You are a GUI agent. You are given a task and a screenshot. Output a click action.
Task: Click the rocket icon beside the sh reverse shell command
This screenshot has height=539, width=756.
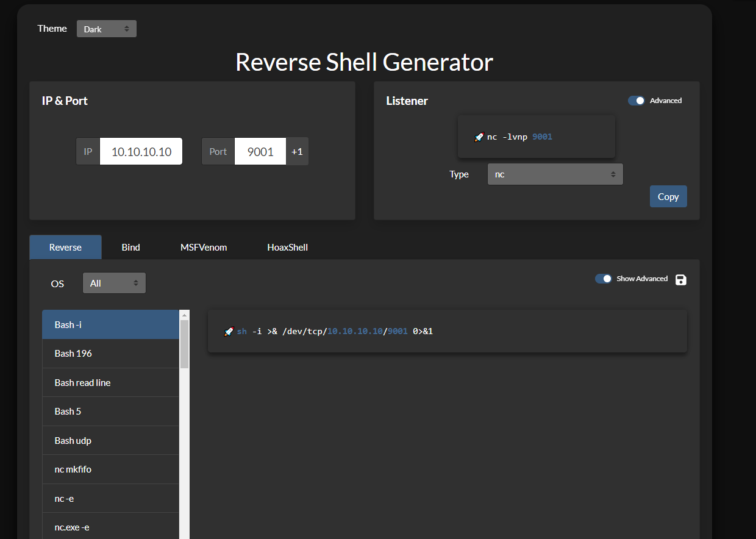[229, 332]
